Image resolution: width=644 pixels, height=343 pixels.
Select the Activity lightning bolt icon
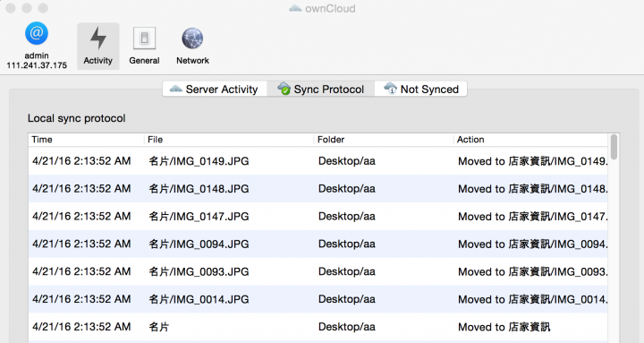point(98,38)
